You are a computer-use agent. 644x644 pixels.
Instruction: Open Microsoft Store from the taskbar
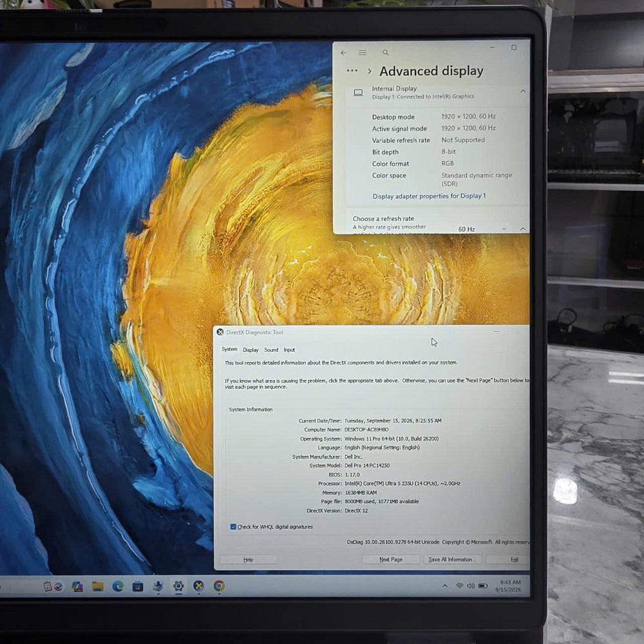tap(138, 587)
